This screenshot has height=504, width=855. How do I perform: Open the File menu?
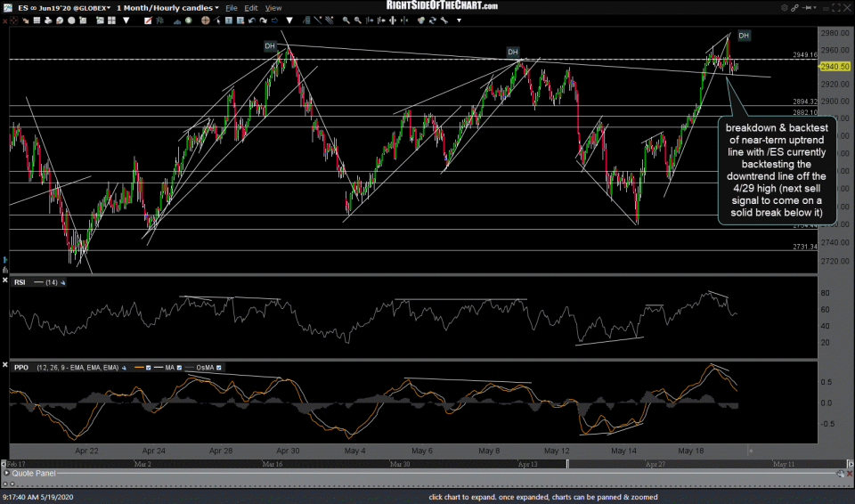(232, 8)
